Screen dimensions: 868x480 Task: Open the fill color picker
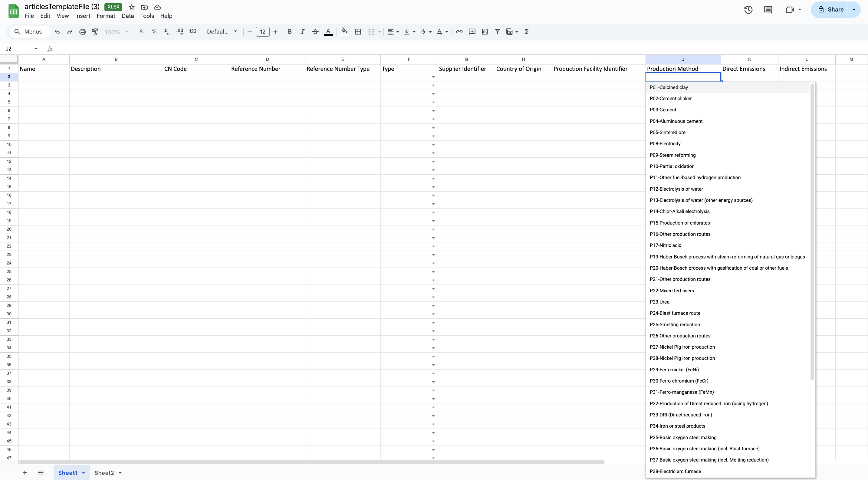pos(344,32)
